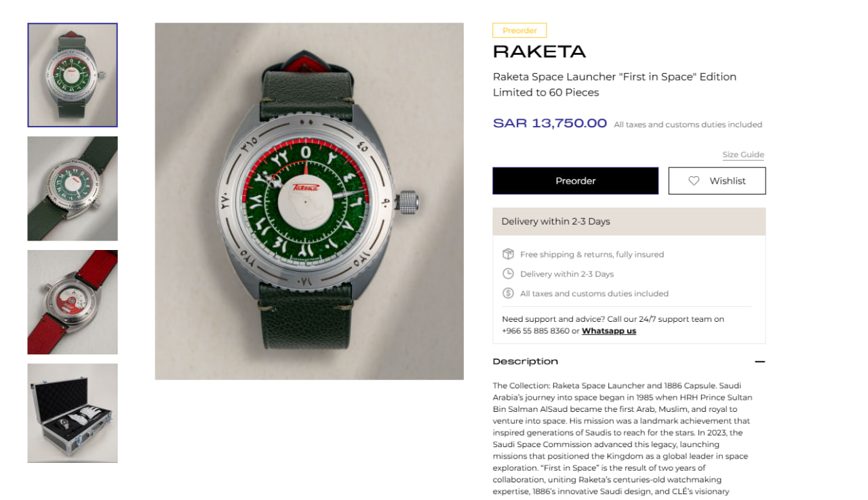Select the angled side watch thumbnail

73,188
